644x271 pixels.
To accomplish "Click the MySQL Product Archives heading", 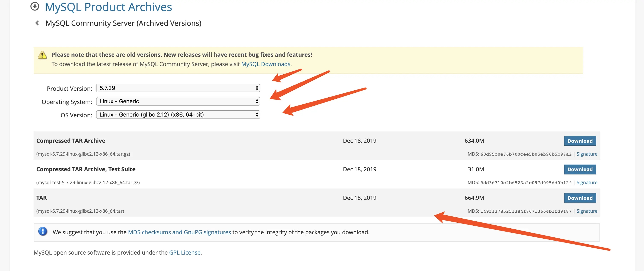I will pyautogui.click(x=108, y=7).
